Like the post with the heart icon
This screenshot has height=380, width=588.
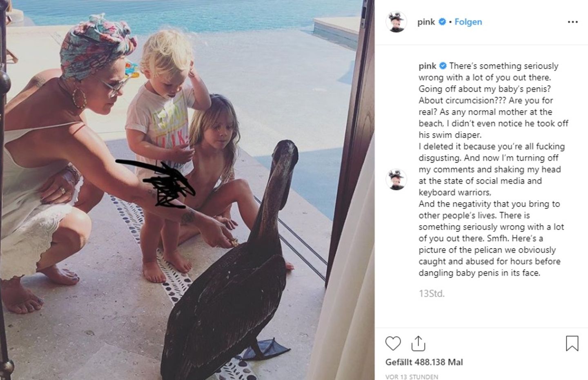coord(393,344)
